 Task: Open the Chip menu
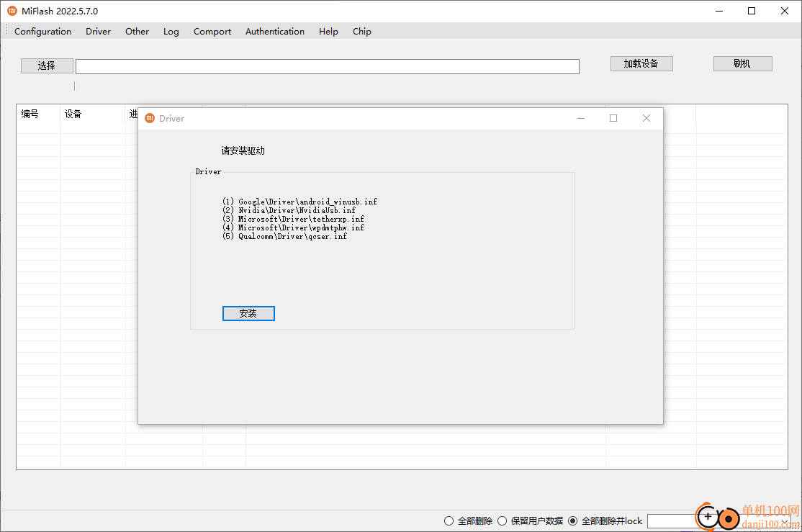[x=361, y=31]
